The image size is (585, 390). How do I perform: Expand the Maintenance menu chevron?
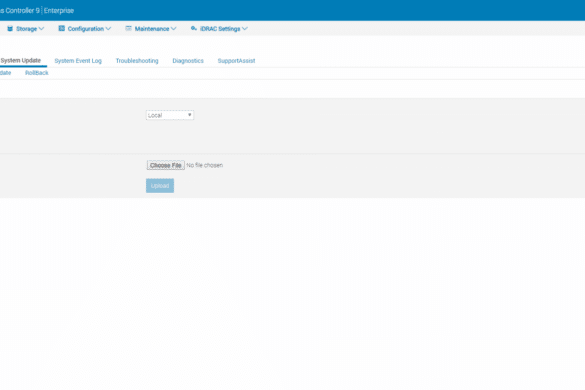pyautogui.click(x=173, y=28)
